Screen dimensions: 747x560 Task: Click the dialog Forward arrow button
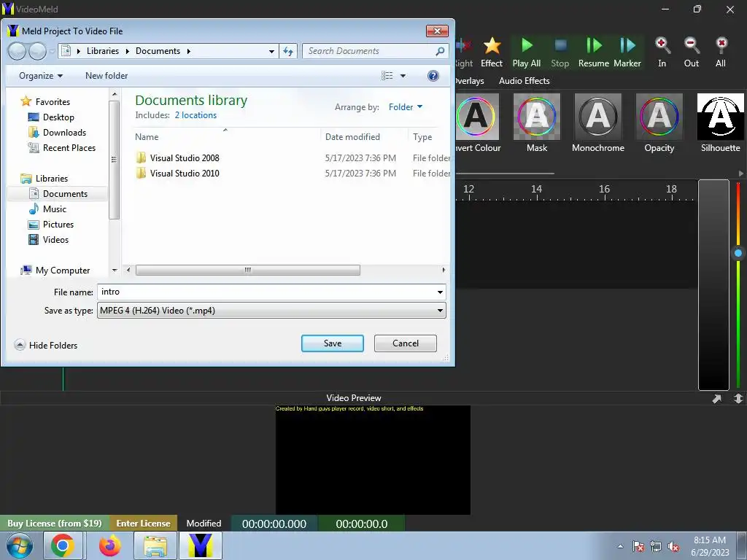pos(38,51)
